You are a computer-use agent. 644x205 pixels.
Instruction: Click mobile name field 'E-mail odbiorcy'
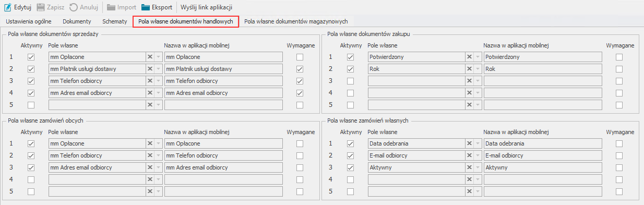point(543,155)
